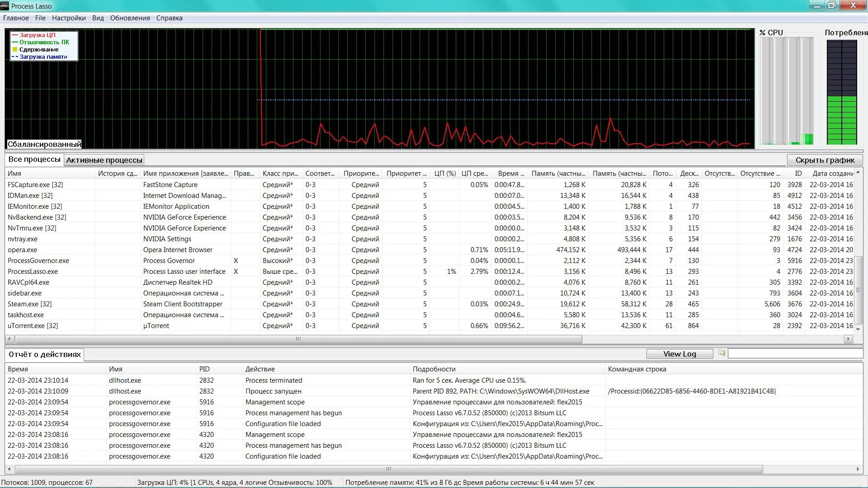The width and height of the screenshot is (868, 488).
Task: Switch to Активные процессы tab
Action: coord(104,160)
